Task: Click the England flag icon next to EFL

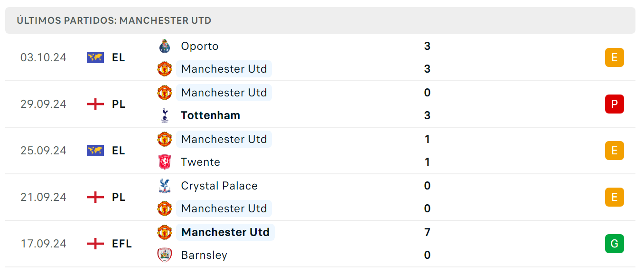Action: point(95,244)
